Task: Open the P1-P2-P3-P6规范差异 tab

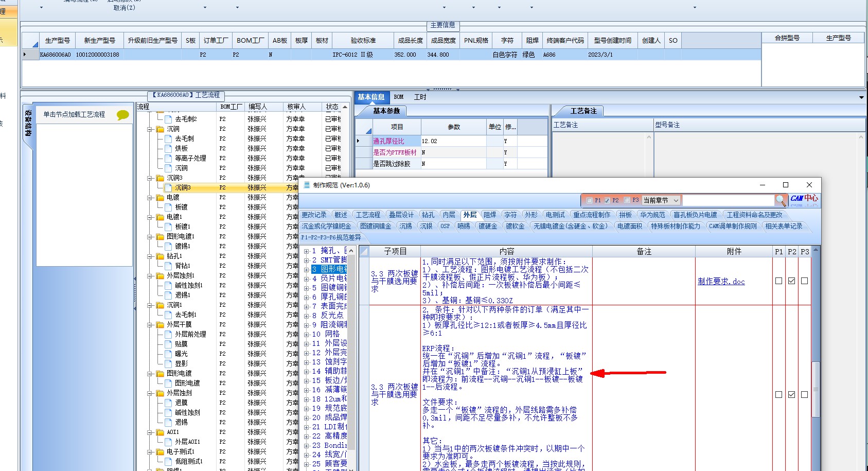Action: tap(331, 238)
